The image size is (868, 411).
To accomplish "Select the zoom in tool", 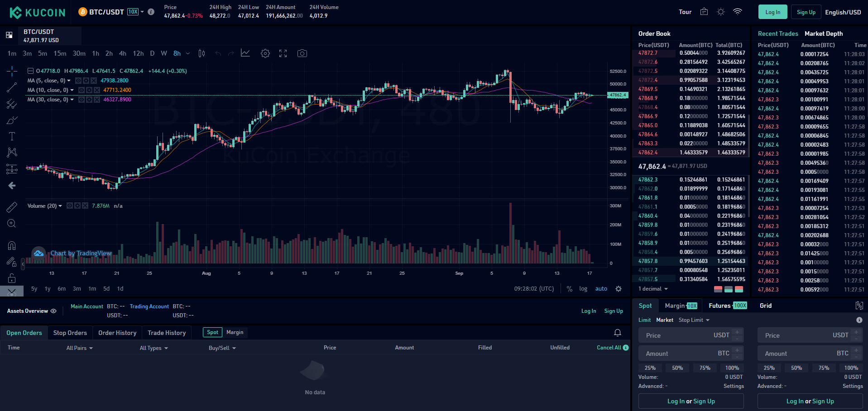I will click(x=12, y=224).
